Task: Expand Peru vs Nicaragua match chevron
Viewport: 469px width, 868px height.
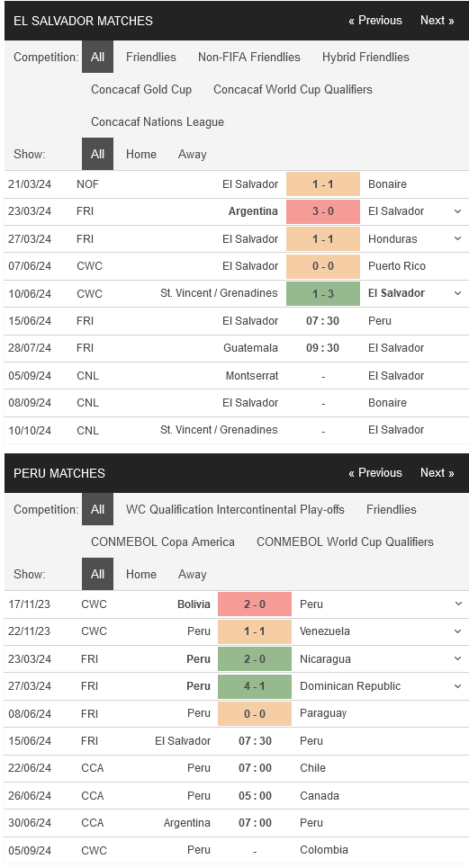Action: pyautogui.click(x=457, y=658)
